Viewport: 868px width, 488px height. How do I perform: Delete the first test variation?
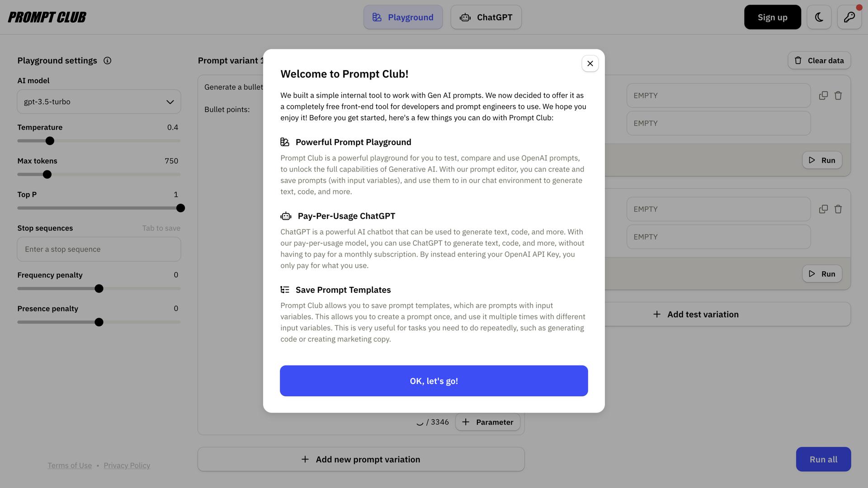tap(838, 96)
